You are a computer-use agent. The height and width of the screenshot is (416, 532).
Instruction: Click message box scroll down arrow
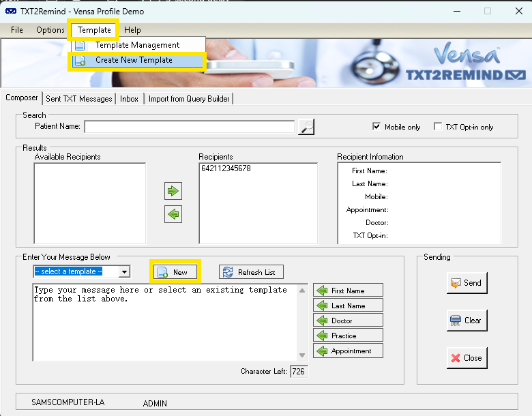pos(302,355)
